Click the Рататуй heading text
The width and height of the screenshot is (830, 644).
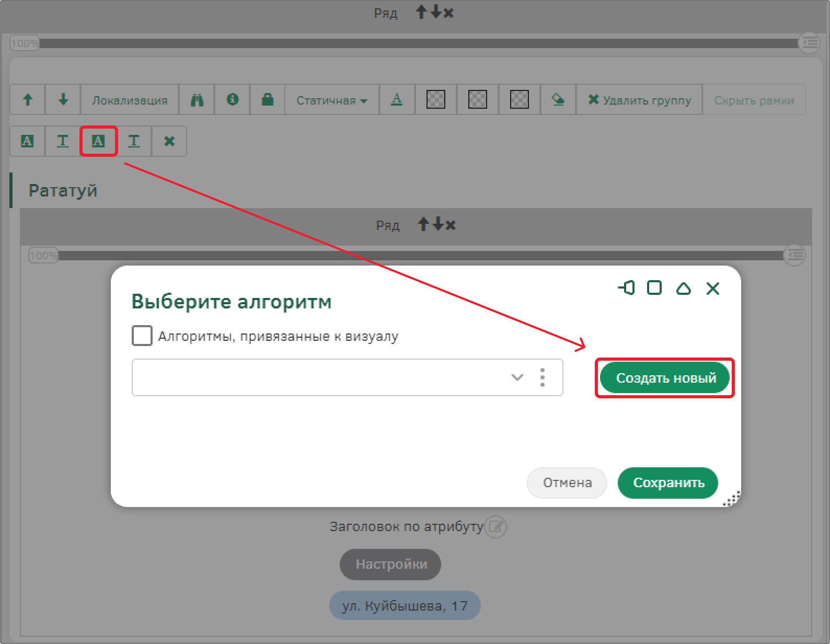pyautogui.click(x=63, y=190)
